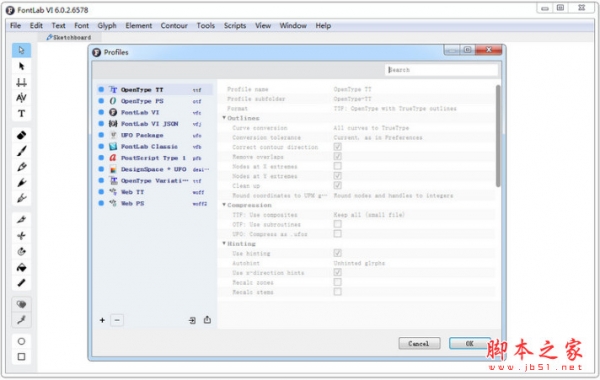
Task: Disable the Use hinting checkbox
Action: click(x=338, y=253)
